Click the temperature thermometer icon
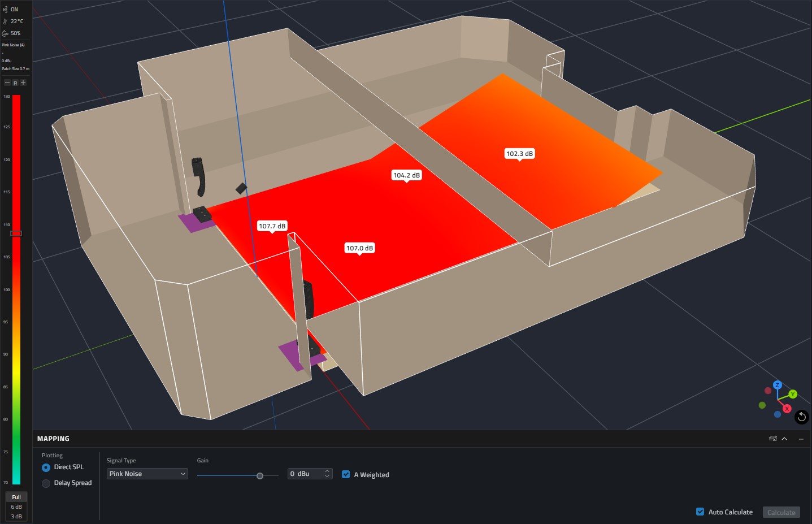The height and width of the screenshot is (524, 812). (x=5, y=21)
